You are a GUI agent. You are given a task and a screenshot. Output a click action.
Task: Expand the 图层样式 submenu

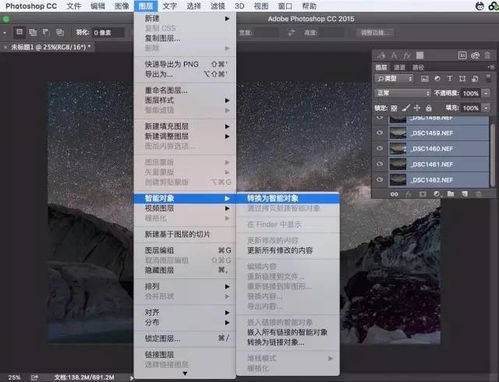coord(185,100)
